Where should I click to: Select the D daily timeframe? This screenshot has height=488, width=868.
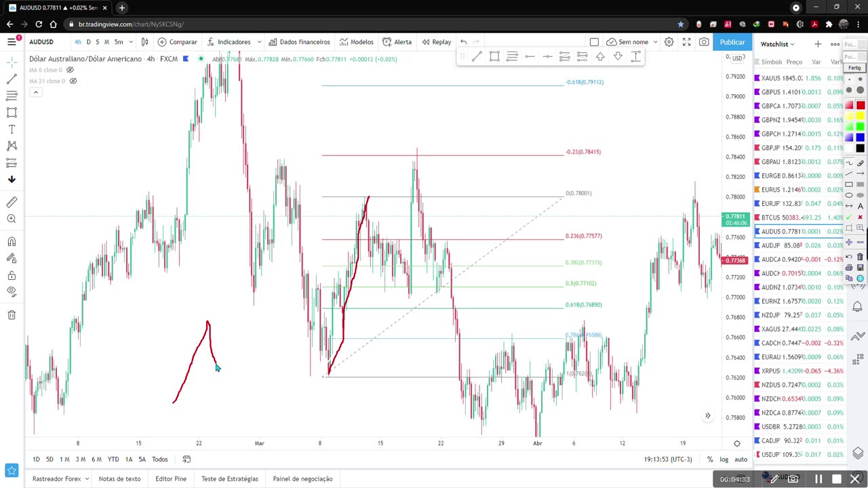pyautogui.click(x=88, y=42)
